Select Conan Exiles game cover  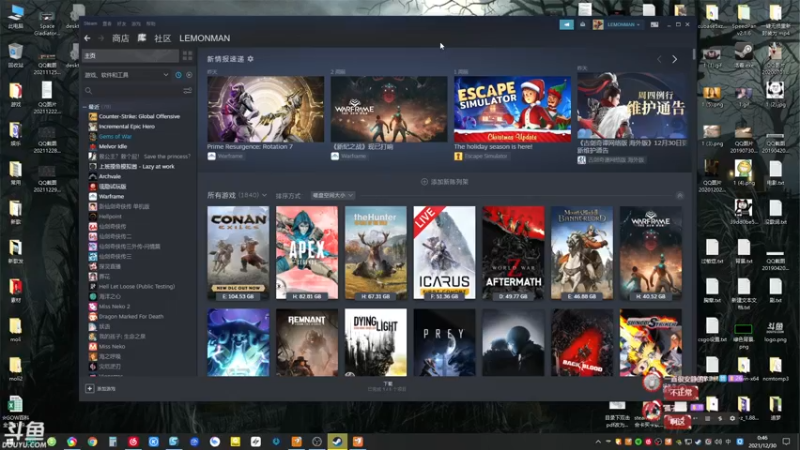(x=238, y=253)
